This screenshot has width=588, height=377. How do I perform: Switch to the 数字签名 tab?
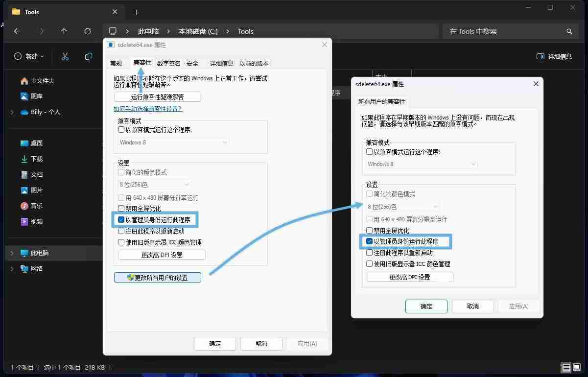click(x=168, y=63)
